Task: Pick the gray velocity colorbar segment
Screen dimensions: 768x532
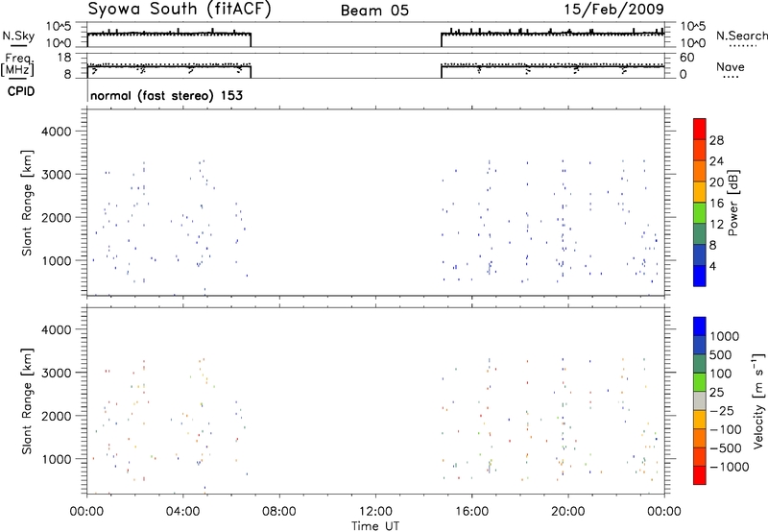Action: (700, 401)
